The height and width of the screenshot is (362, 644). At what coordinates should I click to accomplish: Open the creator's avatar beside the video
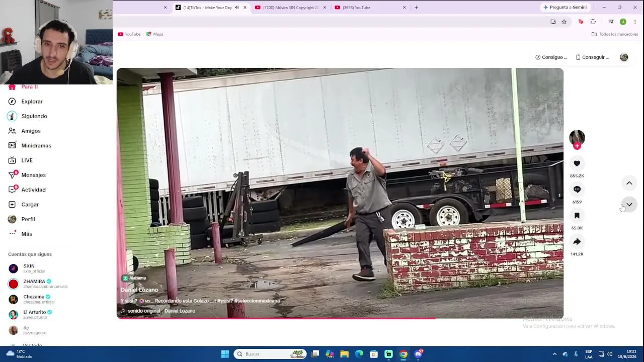coord(577,137)
